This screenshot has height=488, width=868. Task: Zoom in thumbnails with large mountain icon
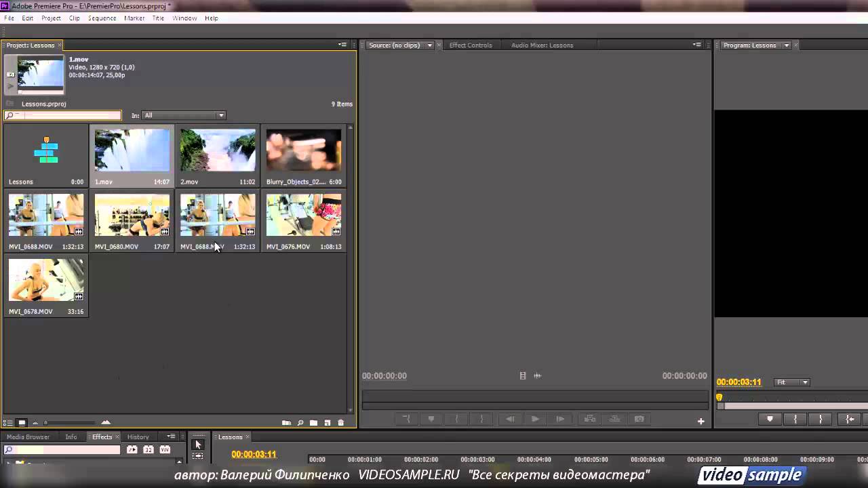[x=106, y=422]
